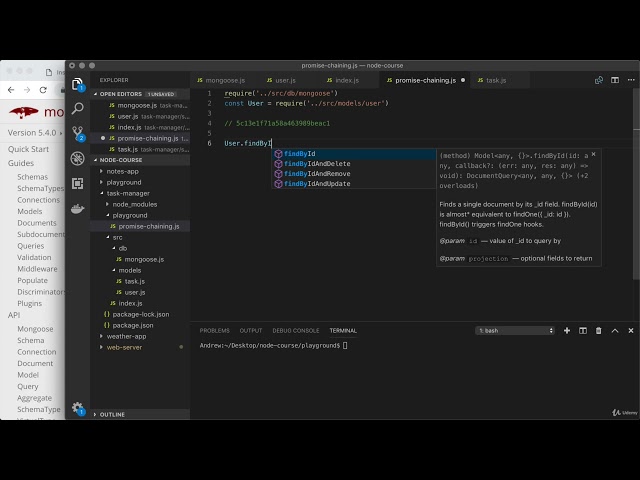This screenshot has height=480, width=640.
Task: Open the Extensions view icon
Action: pos(77,183)
